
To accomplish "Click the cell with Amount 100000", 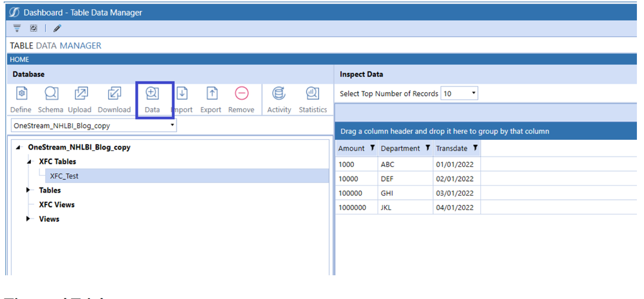I will (x=356, y=193).
